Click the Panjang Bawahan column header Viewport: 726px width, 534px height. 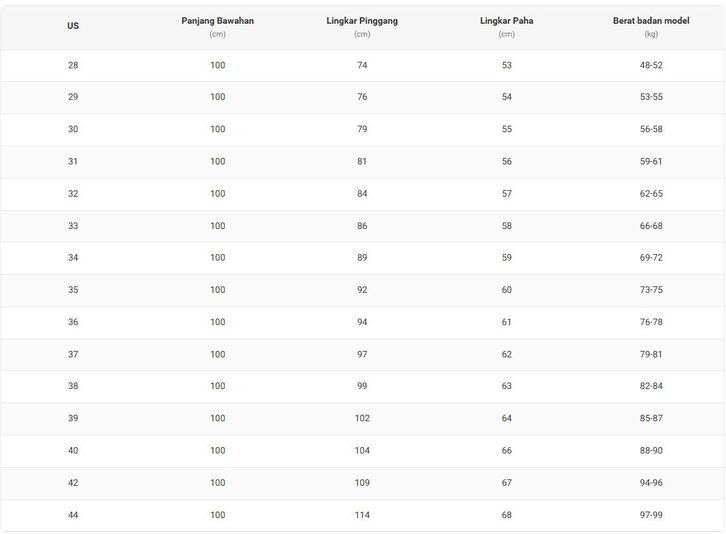click(217, 21)
